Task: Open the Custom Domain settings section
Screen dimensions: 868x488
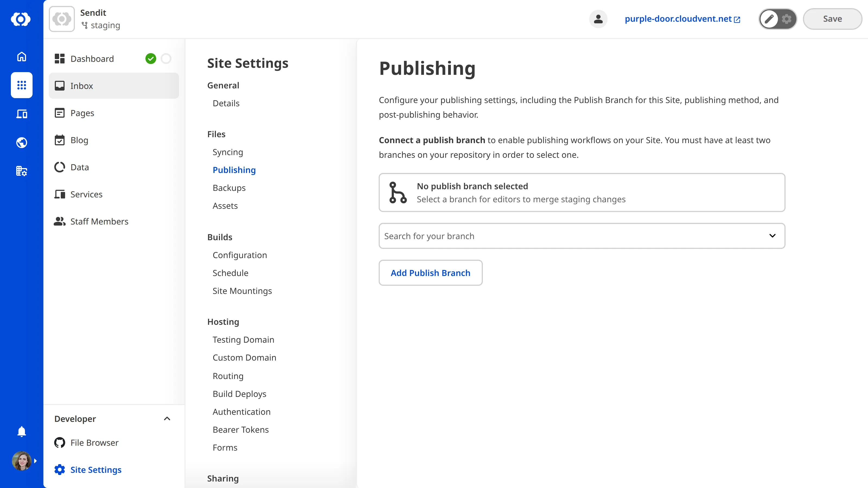Action: click(244, 357)
